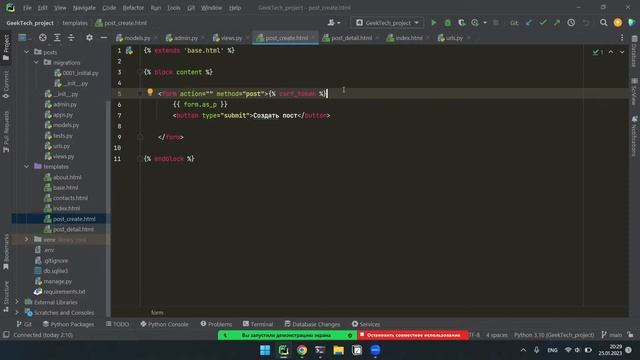Go to previous highlighted problem arrow
Image resolution: width=640 pixels, height=360 pixels.
point(611,52)
